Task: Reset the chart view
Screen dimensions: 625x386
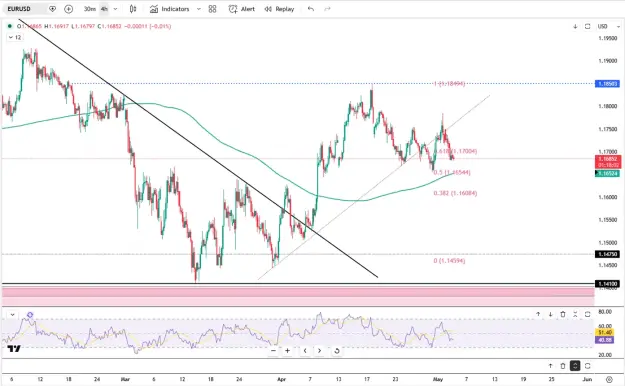Action: tap(336, 351)
